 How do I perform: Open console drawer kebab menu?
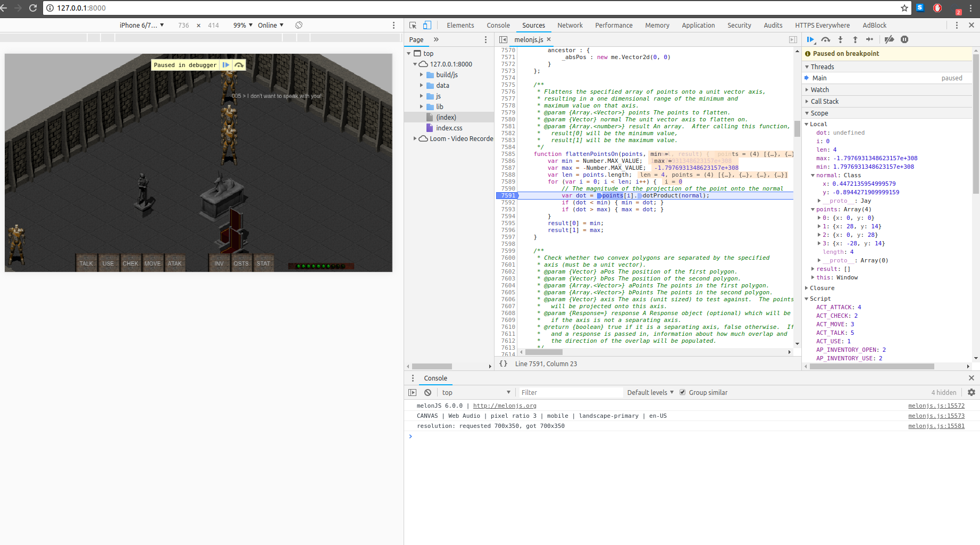coord(413,378)
